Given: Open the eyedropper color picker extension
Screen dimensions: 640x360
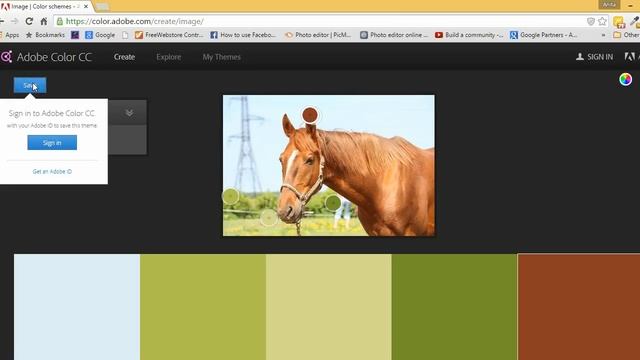Looking at the screenshot, I should [x=635, y=21].
